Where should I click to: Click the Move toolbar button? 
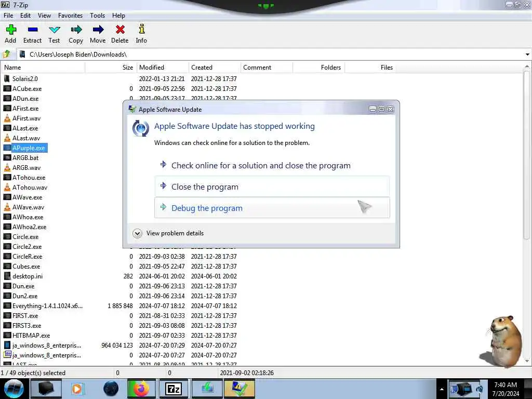click(98, 34)
